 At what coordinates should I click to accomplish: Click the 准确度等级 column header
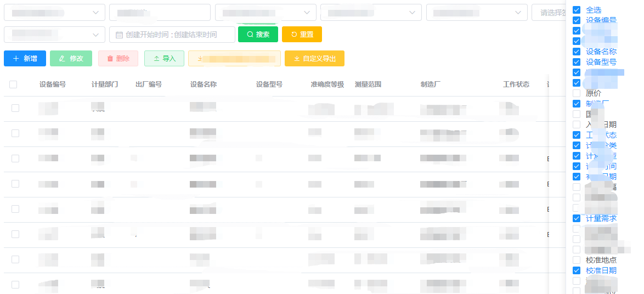[x=327, y=84]
